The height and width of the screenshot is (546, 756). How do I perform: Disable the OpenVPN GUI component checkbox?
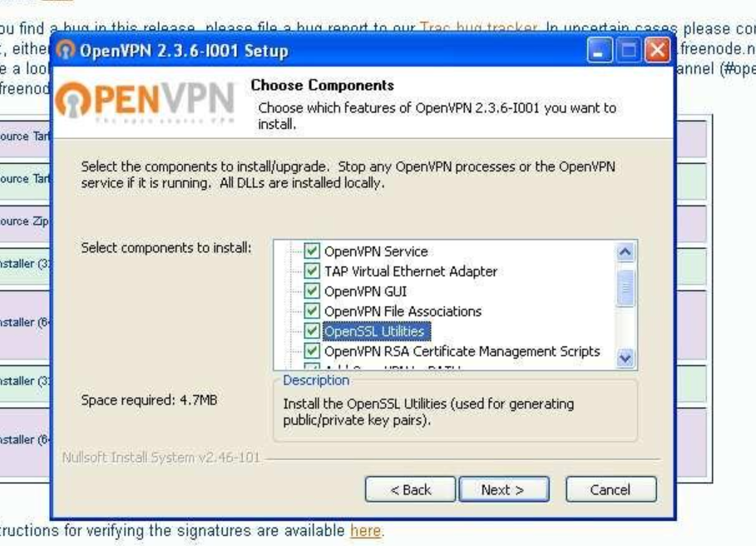click(312, 291)
